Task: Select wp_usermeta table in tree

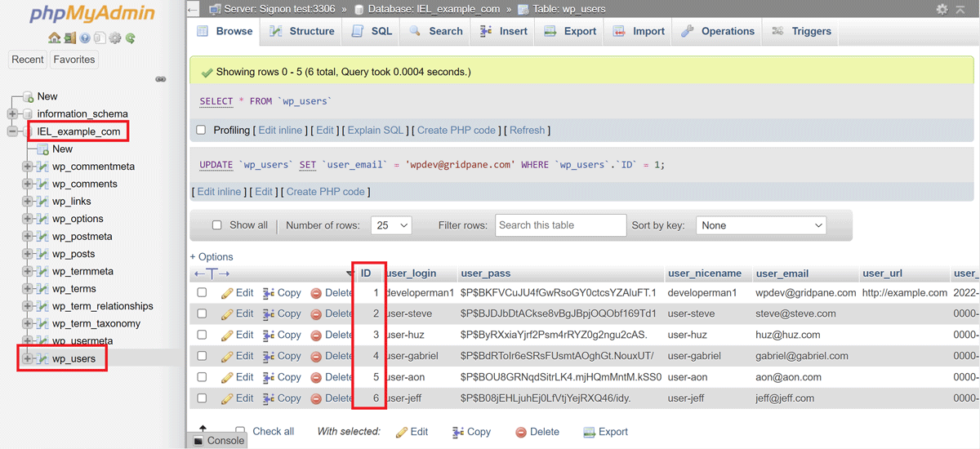Action: coord(82,341)
